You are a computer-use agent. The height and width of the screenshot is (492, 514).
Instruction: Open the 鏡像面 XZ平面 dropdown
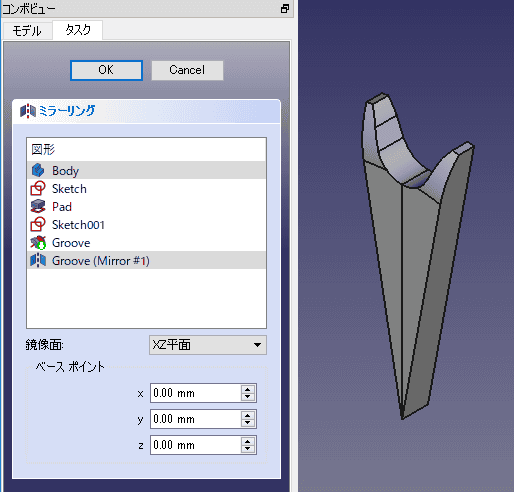click(208, 345)
